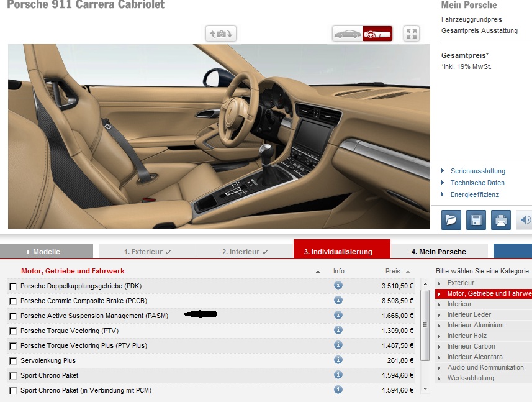Click the 261,80 € Servolenkung Plus price
532x402 pixels.
point(400,360)
